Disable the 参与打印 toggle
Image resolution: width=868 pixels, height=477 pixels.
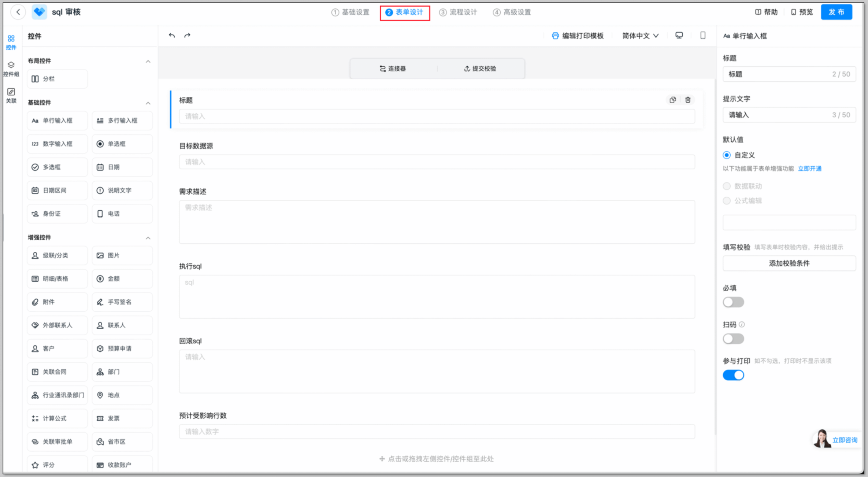(733, 375)
